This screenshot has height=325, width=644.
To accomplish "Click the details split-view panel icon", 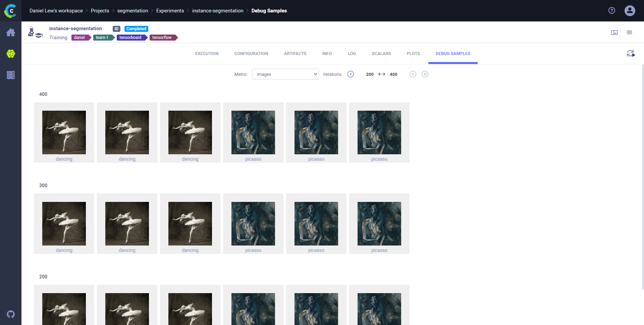I will coord(614,32).
